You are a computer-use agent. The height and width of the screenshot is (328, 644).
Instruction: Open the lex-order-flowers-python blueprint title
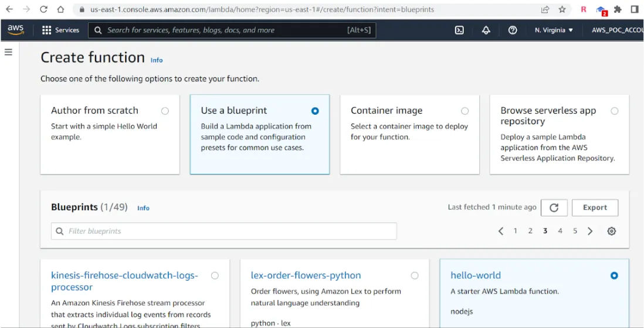click(306, 275)
